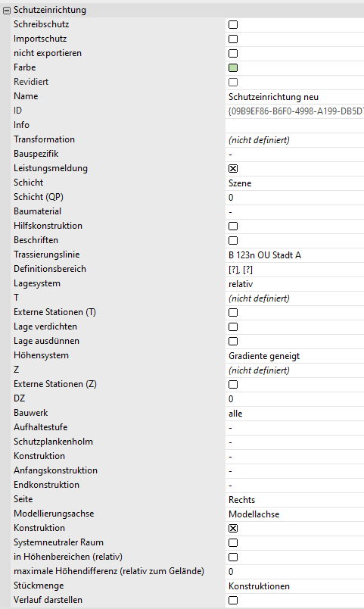Enable the Systemneutraler Raum checkbox

pos(233,542)
